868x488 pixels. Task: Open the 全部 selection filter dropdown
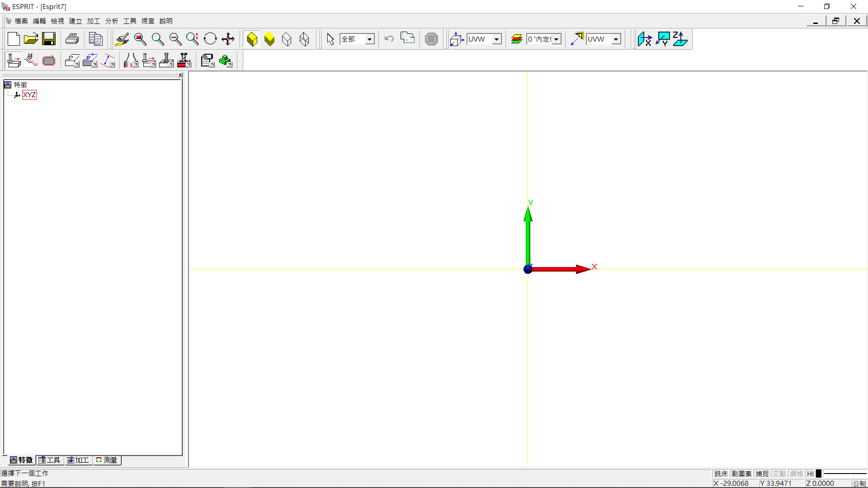(x=369, y=39)
